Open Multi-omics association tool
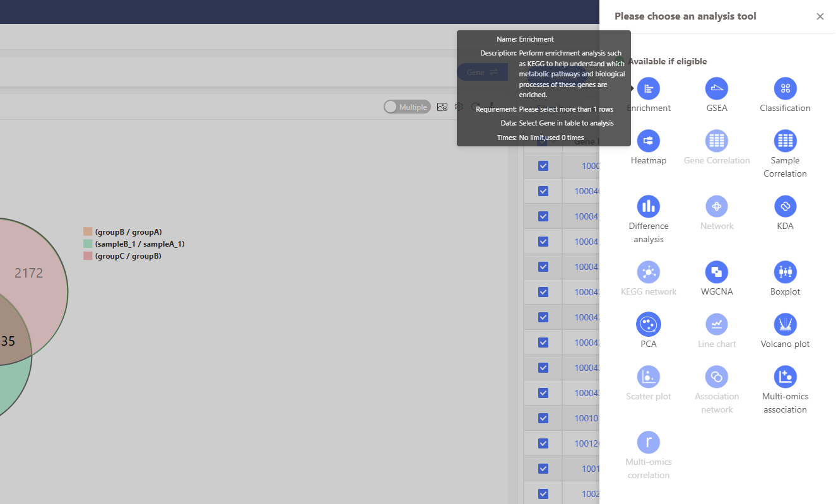 [785, 377]
